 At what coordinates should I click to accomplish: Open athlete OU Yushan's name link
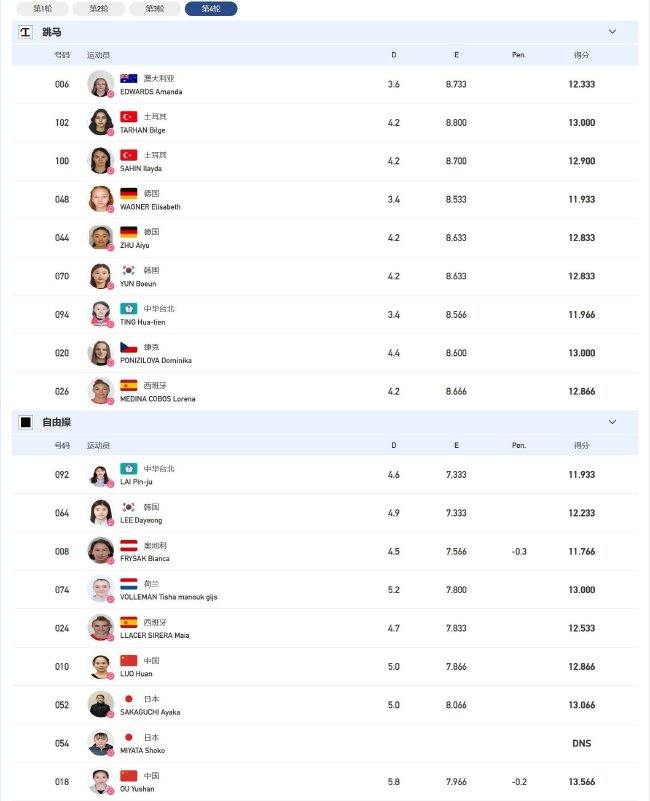pos(138,789)
